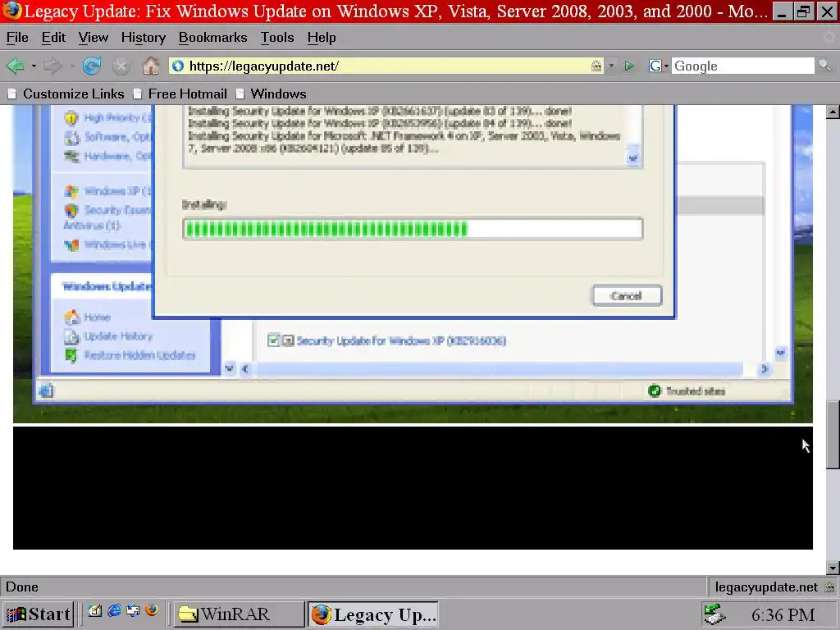Click the Cancel button in the install dialog
The width and height of the screenshot is (840, 630).
(628, 295)
